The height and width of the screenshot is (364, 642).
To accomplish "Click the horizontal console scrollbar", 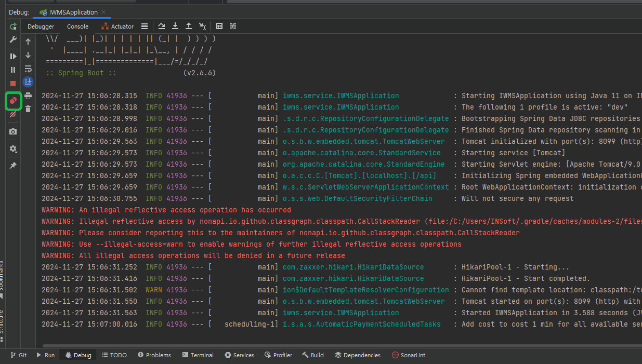I will coord(342,345).
